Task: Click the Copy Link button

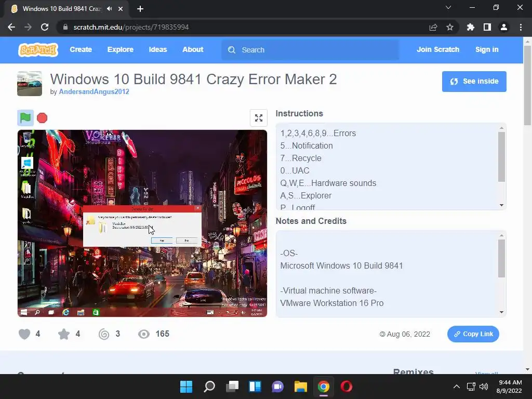Action: 473,334
